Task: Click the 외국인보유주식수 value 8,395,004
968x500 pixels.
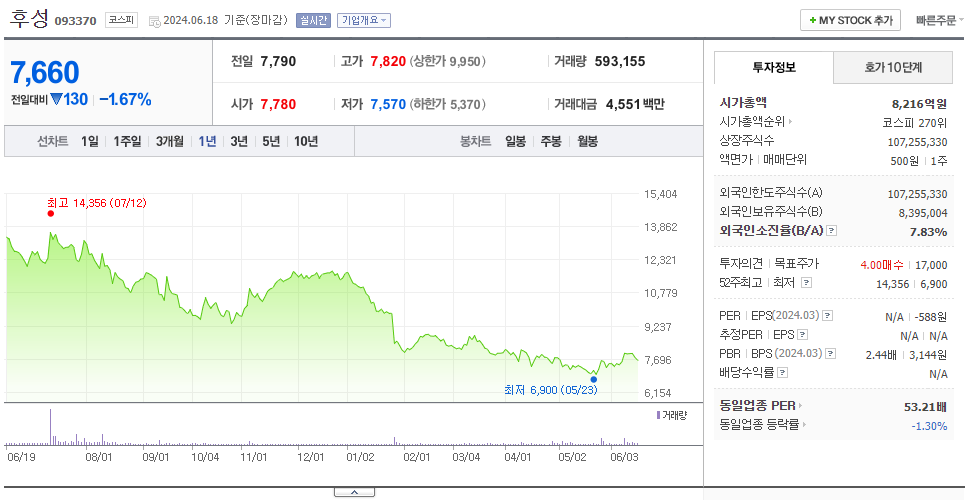Action: 923,213
